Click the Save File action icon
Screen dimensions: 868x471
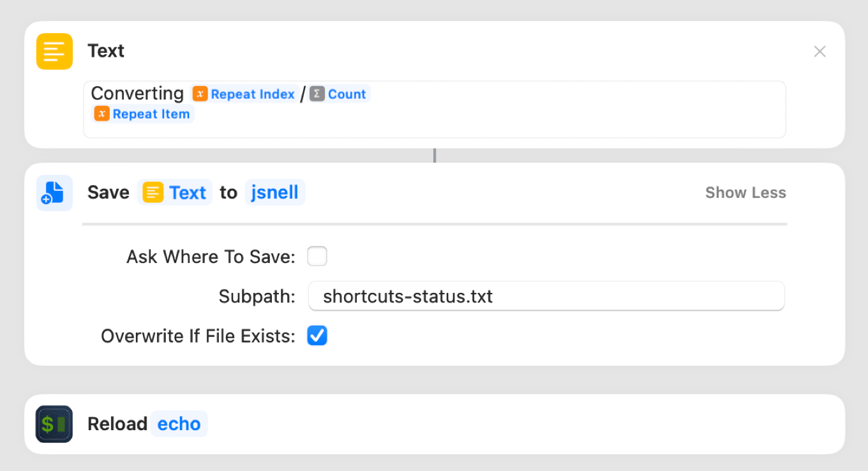[54, 193]
